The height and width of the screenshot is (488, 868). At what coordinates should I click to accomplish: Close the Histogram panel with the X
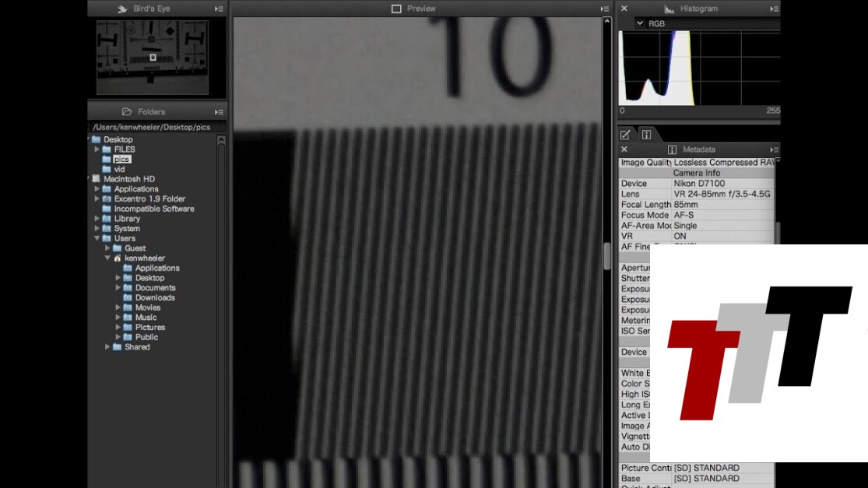pos(624,9)
